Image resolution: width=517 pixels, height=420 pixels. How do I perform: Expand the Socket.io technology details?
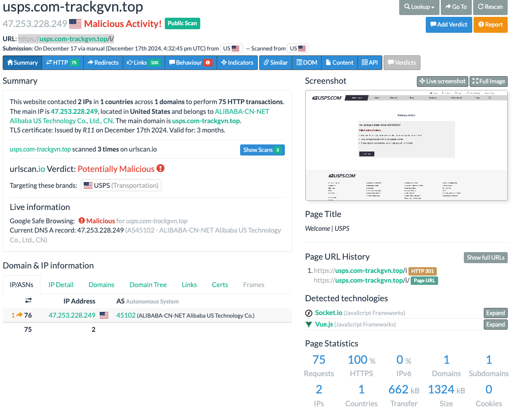[x=495, y=313]
